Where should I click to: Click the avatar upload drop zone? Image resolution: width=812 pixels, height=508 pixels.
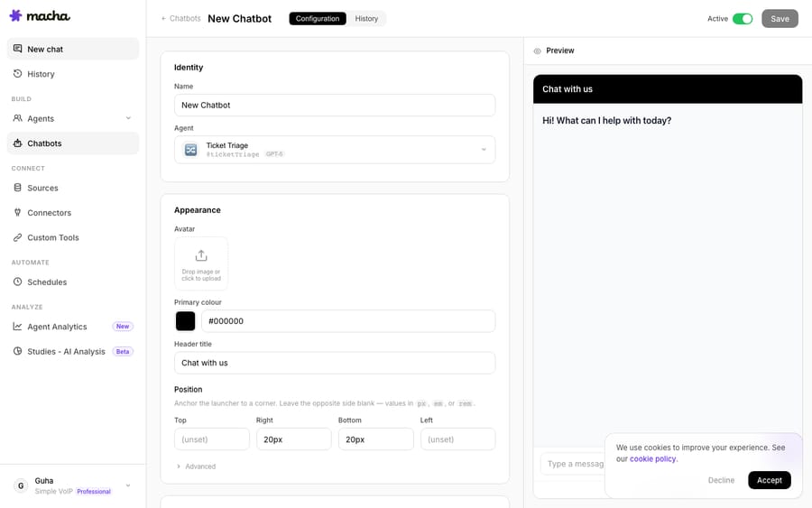coord(201,263)
